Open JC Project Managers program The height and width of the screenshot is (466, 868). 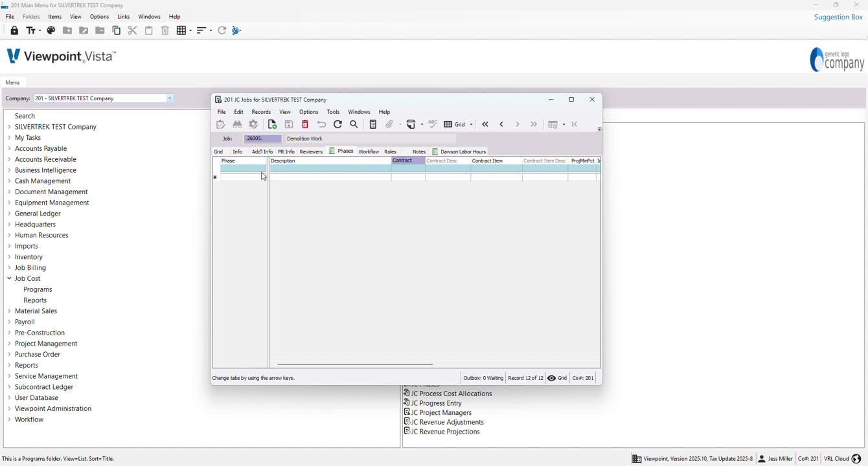click(x=438, y=413)
